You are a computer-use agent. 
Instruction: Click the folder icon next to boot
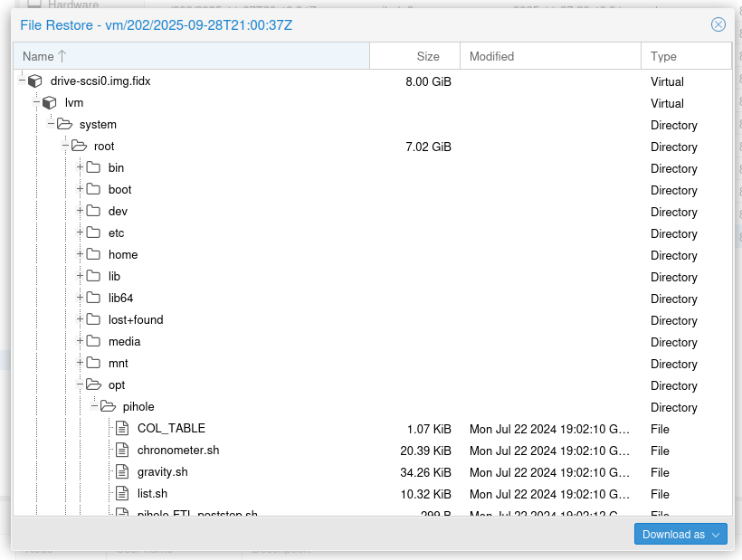point(93,189)
